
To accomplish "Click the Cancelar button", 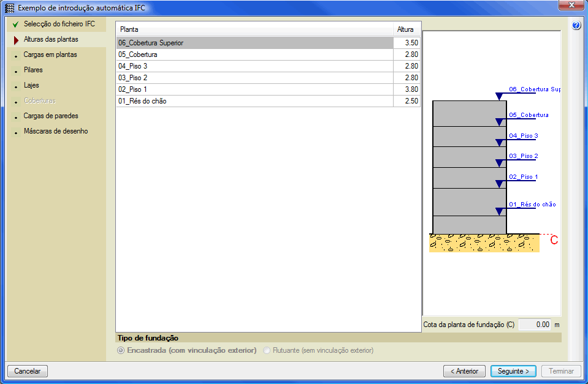I will click(28, 371).
